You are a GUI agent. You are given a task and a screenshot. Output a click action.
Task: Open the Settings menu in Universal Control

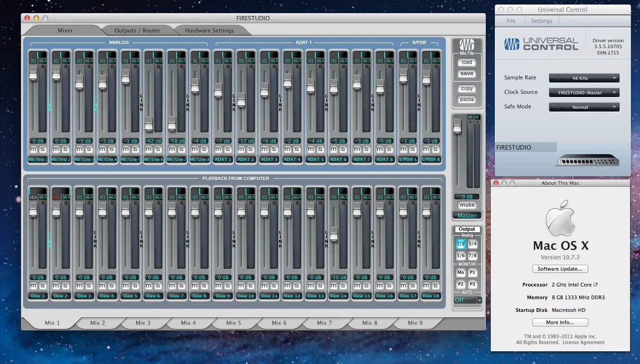pos(542,21)
